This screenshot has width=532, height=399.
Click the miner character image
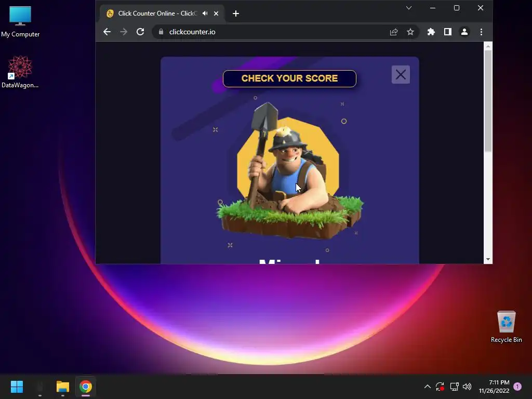click(289, 170)
